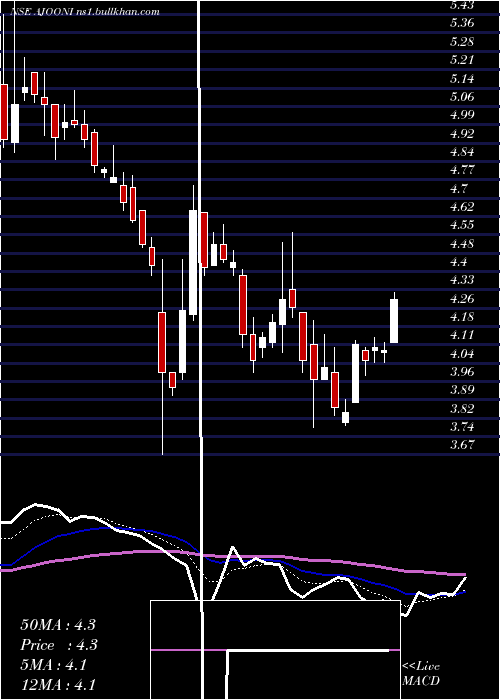The height and width of the screenshot is (700, 500).
Task: Click the 3.96 price axis label
Action: point(462,371)
